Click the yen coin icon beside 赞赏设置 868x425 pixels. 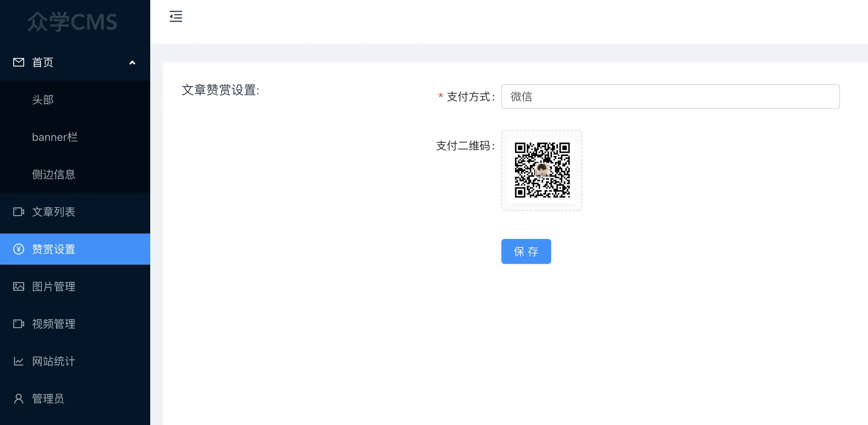coord(19,249)
